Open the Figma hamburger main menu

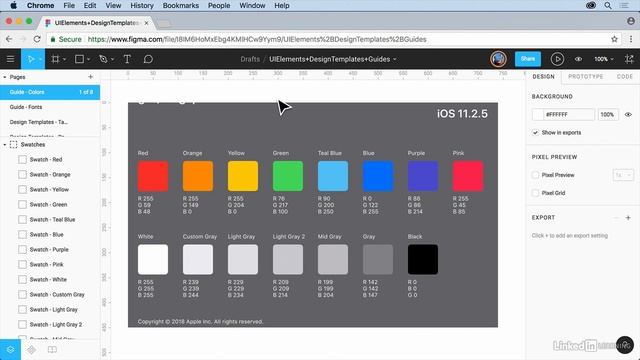pyautogui.click(x=11, y=59)
